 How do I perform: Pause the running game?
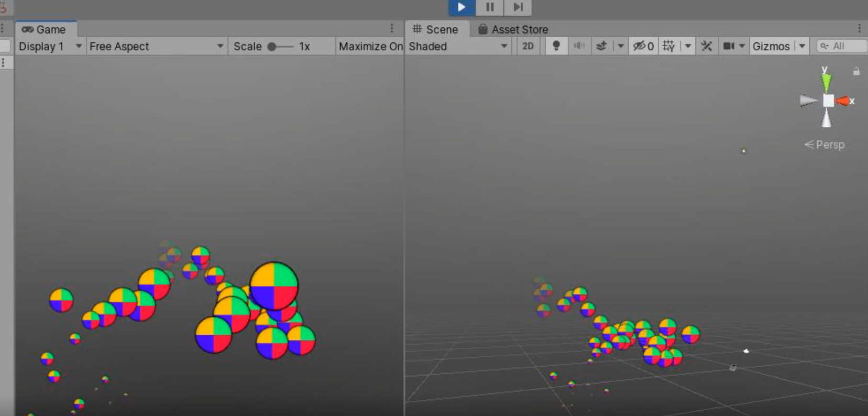(490, 7)
